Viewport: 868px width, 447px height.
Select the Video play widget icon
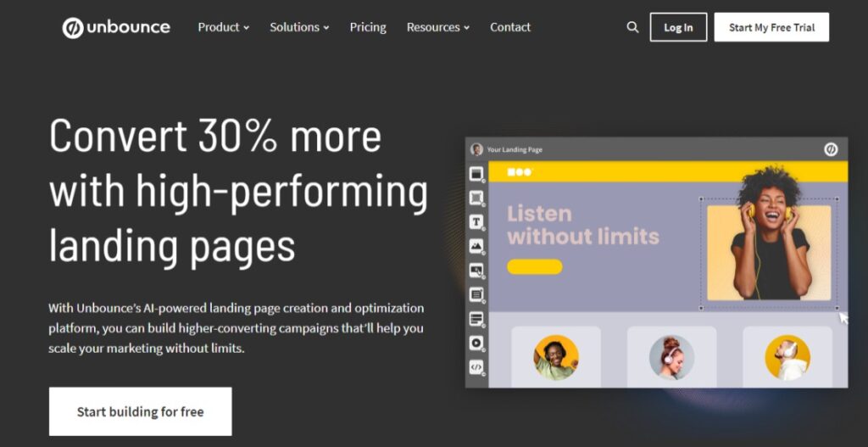[x=476, y=343]
